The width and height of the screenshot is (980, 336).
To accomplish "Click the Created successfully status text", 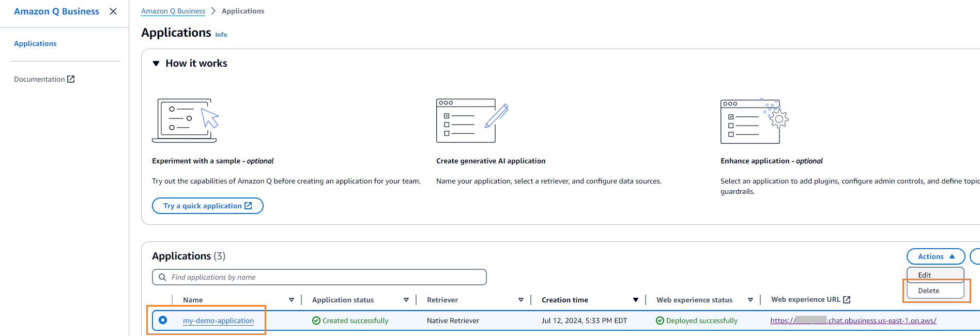I will (356, 320).
